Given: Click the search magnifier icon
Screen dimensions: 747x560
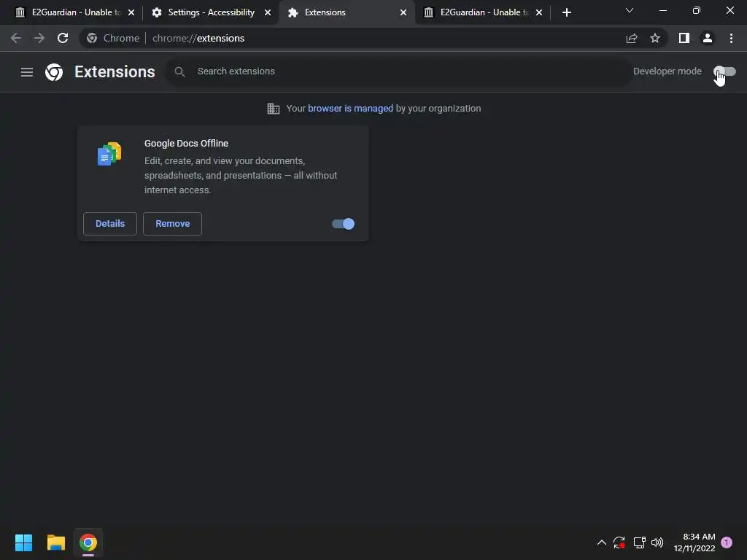Looking at the screenshot, I should [179, 71].
